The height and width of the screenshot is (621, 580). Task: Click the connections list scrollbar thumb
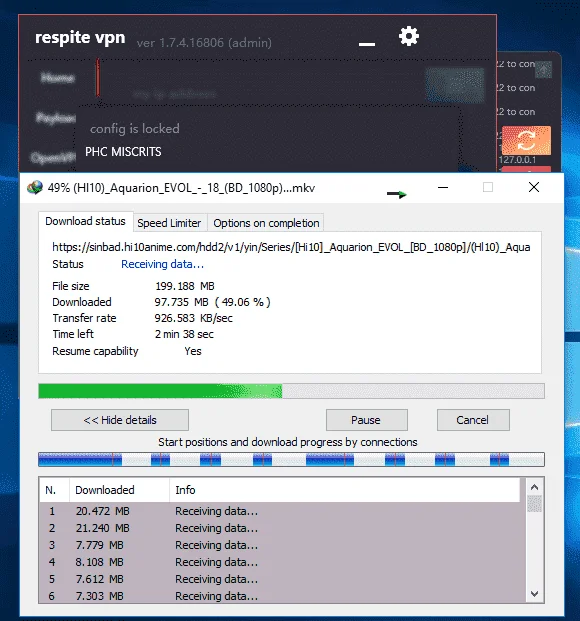click(x=534, y=504)
